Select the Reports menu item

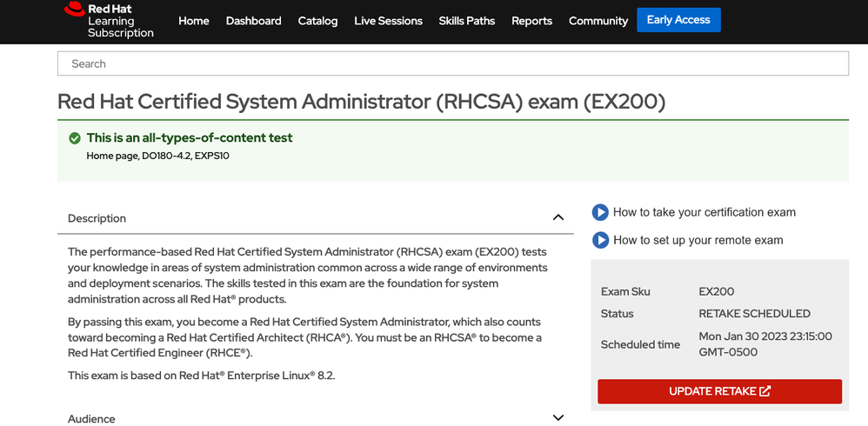coord(531,21)
